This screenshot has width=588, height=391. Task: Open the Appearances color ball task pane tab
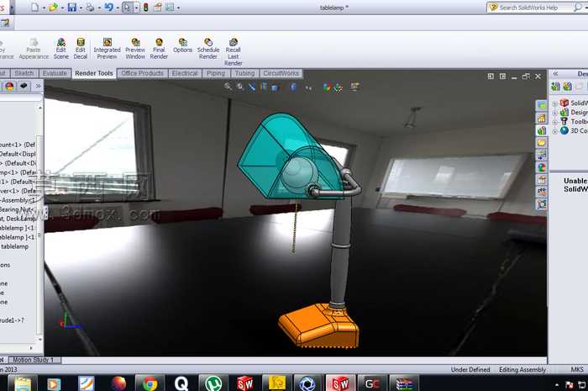541,167
